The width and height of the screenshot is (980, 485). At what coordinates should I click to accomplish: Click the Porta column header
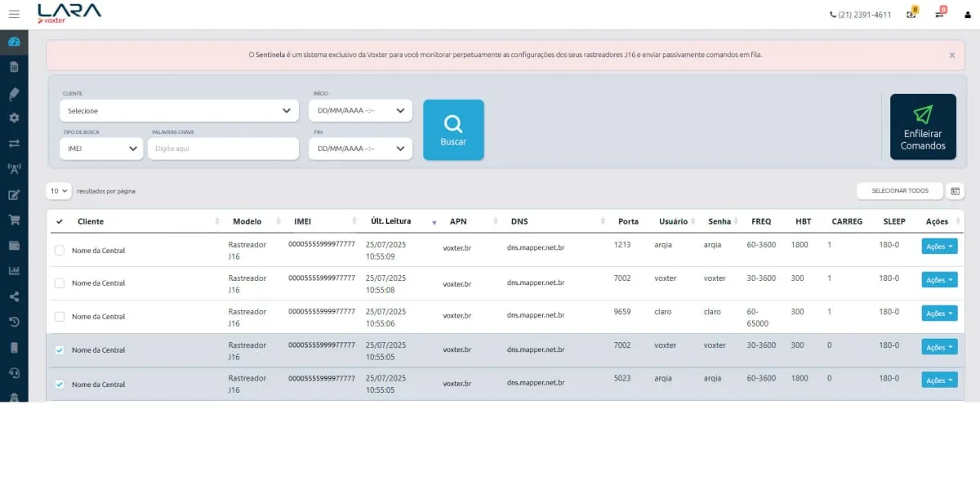629,221
